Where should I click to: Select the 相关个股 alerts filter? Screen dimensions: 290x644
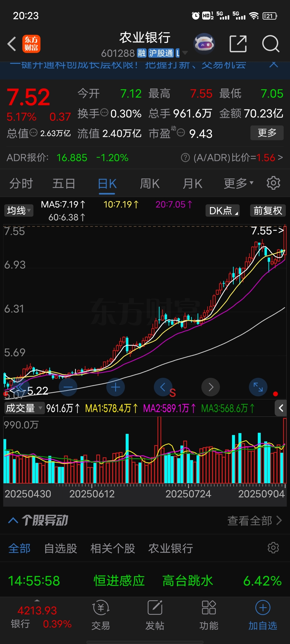pyautogui.click(x=113, y=548)
